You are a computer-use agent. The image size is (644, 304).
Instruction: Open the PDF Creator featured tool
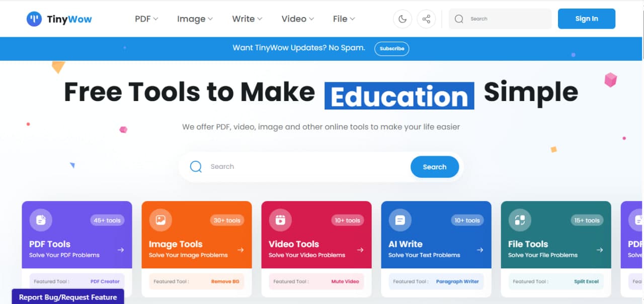point(105,281)
